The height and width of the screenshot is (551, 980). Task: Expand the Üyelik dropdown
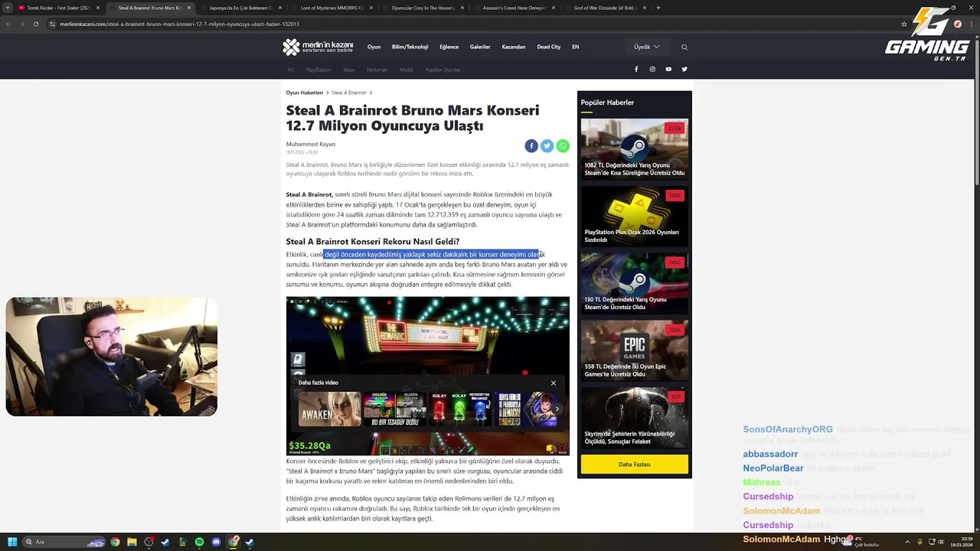[646, 47]
